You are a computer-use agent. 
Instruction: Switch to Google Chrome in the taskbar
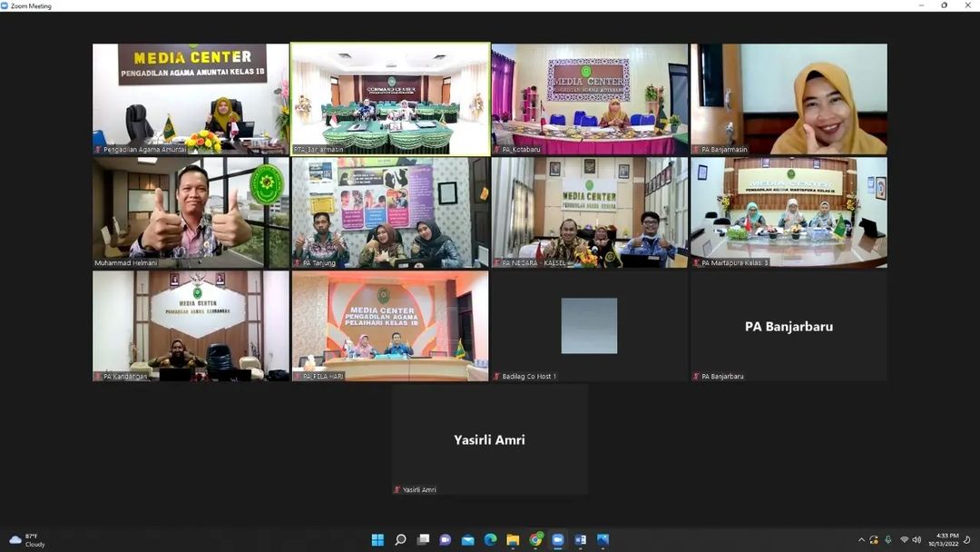point(536,540)
